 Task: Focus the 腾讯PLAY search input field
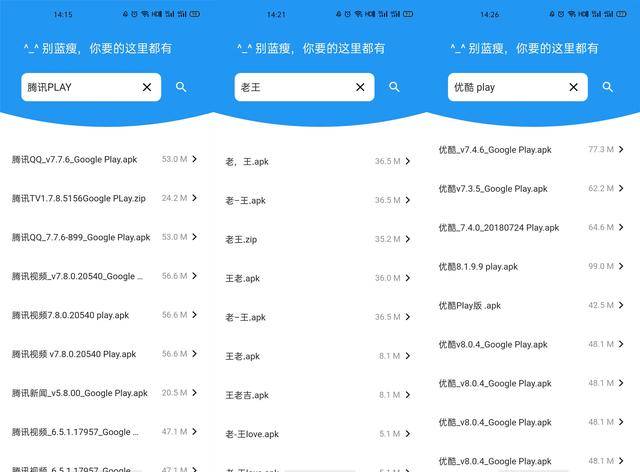tap(91, 87)
